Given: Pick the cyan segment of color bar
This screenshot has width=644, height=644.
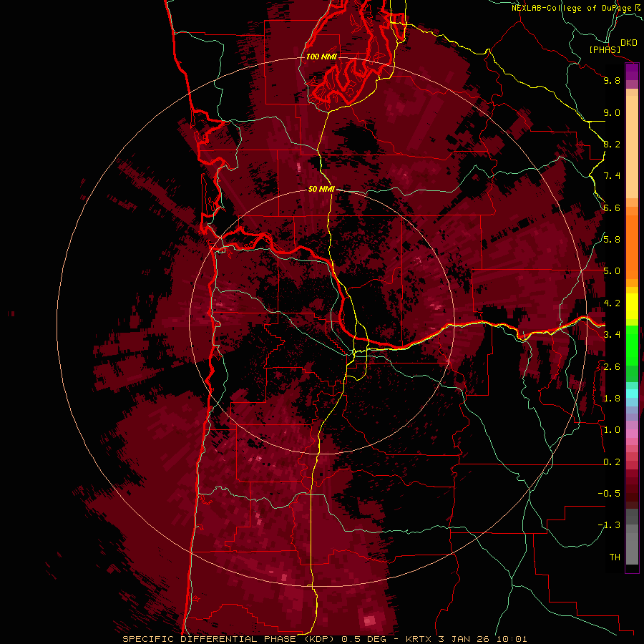Looking at the screenshot, I should (632, 394).
